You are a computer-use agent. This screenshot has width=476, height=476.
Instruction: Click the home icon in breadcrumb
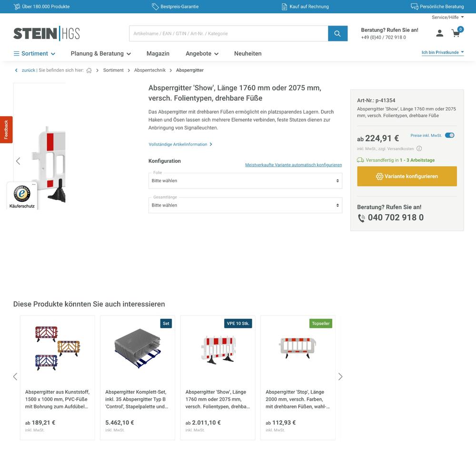89,70
